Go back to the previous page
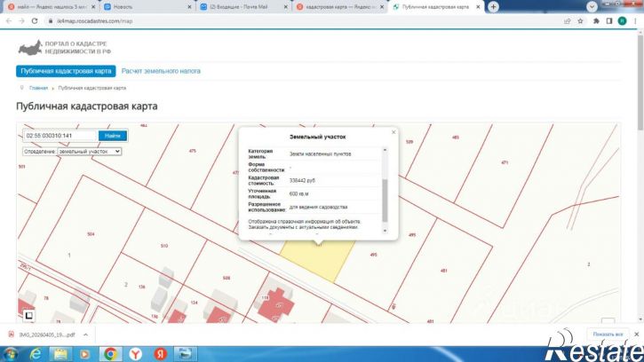The height and width of the screenshot is (362, 644). [9, 21]
